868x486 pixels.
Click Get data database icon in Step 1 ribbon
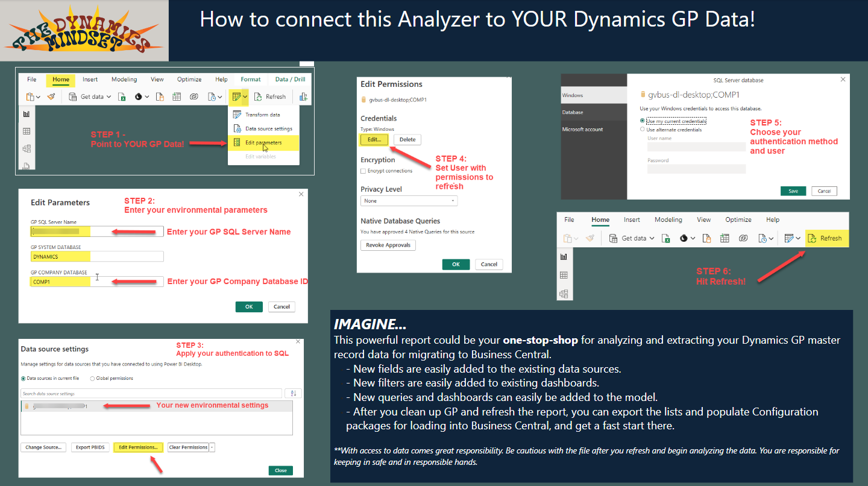(73, 96)
